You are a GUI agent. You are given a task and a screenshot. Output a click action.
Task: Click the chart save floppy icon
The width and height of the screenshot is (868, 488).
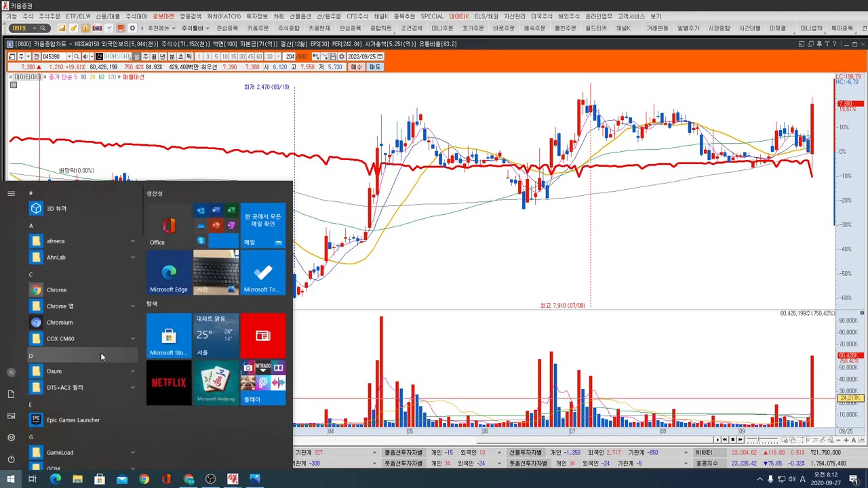pos(333,56)
